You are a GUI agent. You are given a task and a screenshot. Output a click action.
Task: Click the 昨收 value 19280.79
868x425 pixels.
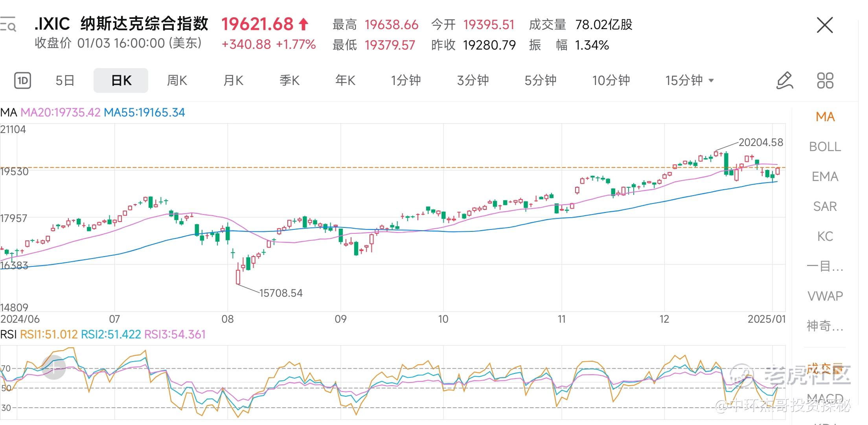click(489, 45)
